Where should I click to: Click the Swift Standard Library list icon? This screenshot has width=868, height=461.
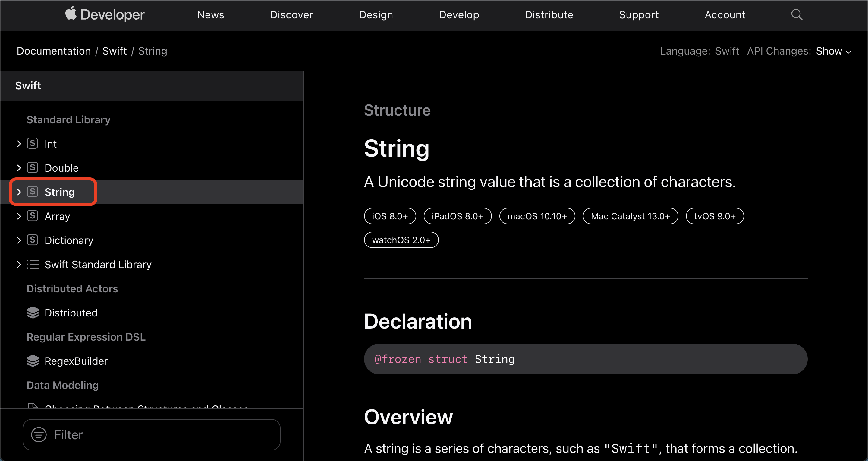[x=33, y=264]
